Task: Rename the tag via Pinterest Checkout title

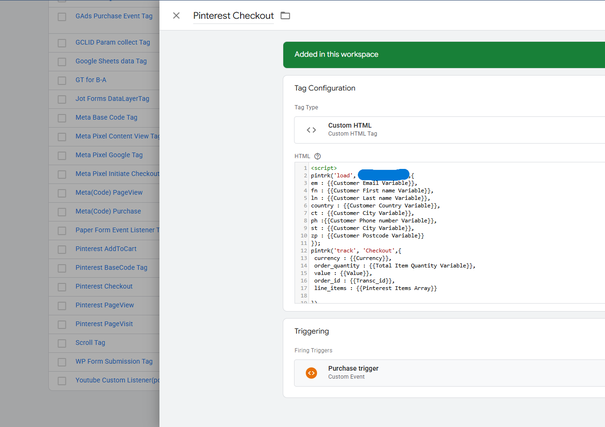Action: click(233, 16)
